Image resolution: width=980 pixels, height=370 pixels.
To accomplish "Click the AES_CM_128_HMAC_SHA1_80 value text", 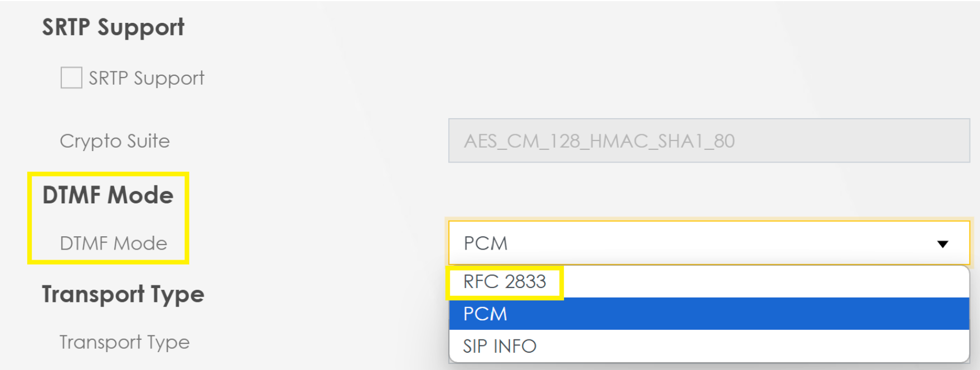I will point(599,141).
